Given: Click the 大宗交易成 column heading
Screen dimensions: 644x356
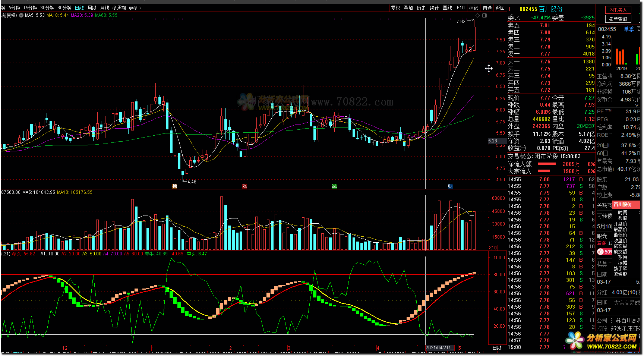Looking at the screenshot, I should point(627,303).
